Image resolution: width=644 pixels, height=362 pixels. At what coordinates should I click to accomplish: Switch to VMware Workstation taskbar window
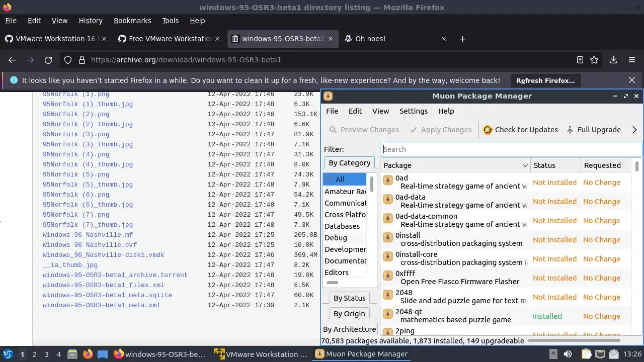pos(261,354)
